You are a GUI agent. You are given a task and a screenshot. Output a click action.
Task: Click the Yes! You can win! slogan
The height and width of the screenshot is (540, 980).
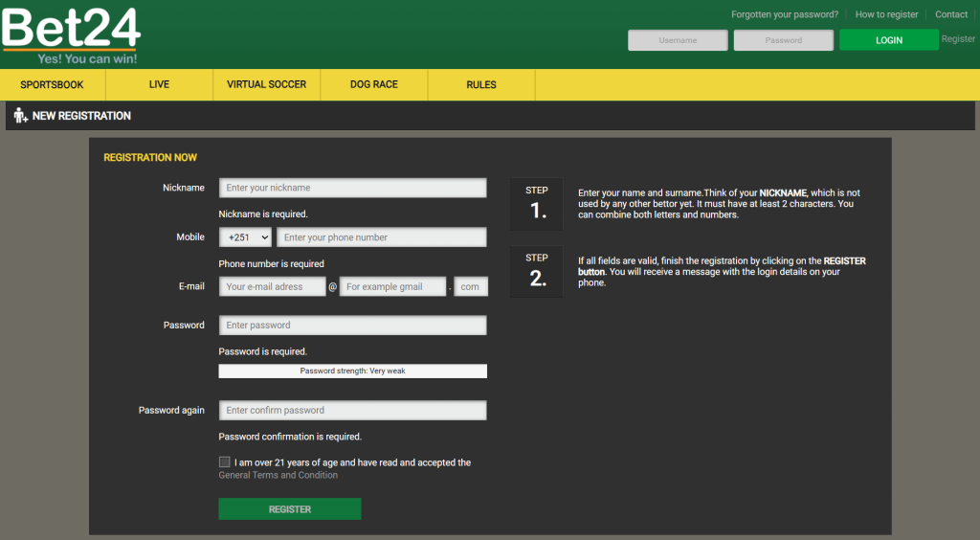point(87,58)
